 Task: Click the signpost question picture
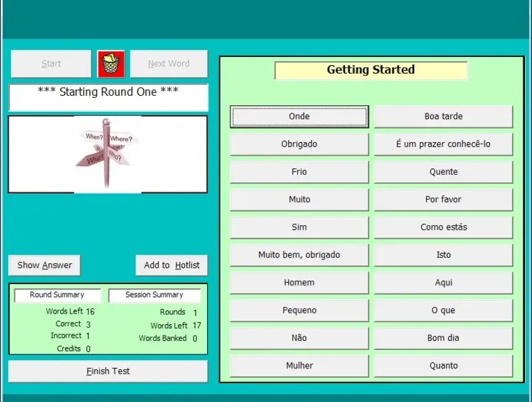(x=108, y=154)
